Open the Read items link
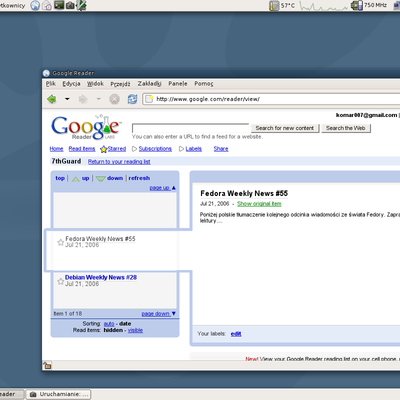Viewport: 400px width, 400px height. tap(82, 149)
